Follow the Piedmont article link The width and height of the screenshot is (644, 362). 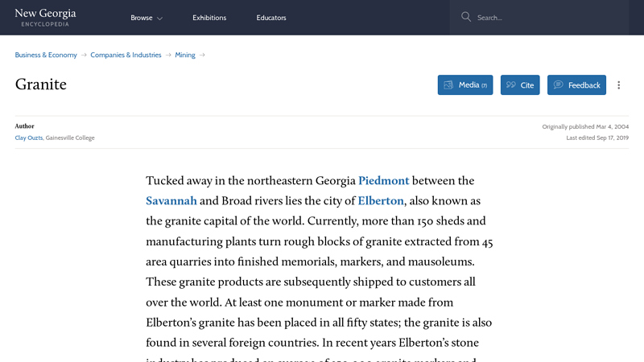[x=384, y=180]
